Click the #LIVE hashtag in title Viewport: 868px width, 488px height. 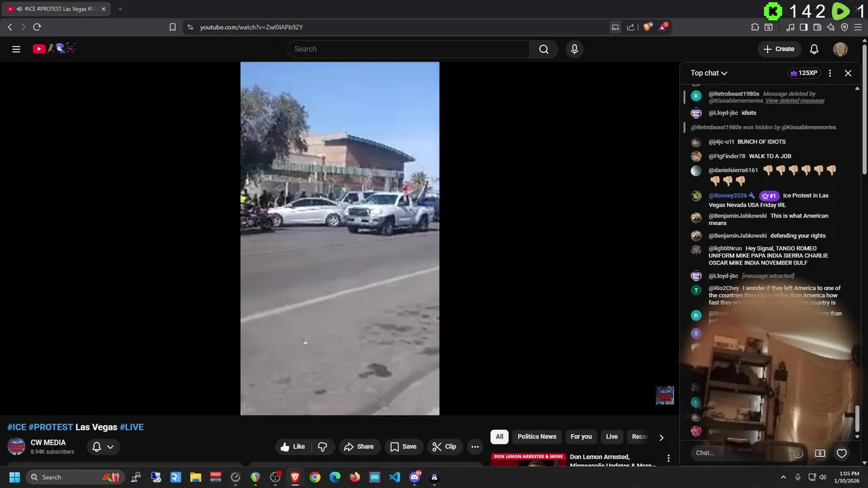[132, 427]
